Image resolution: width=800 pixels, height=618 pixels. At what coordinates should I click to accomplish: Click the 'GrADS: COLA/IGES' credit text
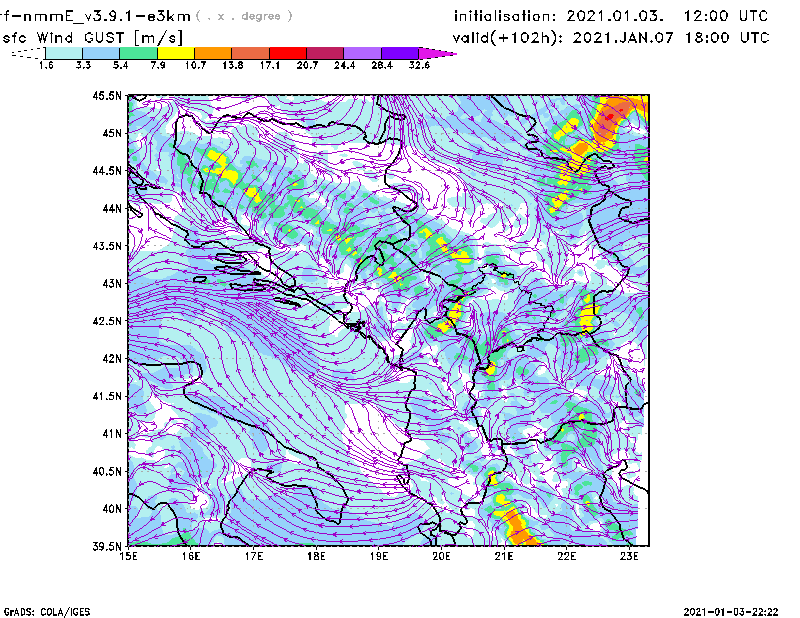point(47,612)
